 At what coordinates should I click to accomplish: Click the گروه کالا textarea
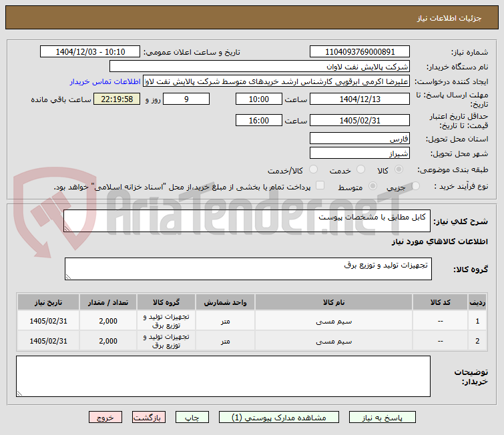[248, 269]
